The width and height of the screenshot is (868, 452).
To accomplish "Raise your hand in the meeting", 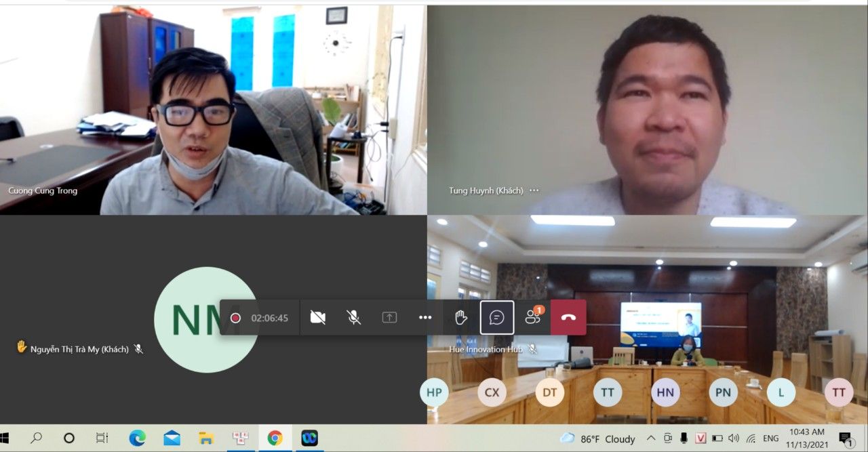I will pos(461,318).
